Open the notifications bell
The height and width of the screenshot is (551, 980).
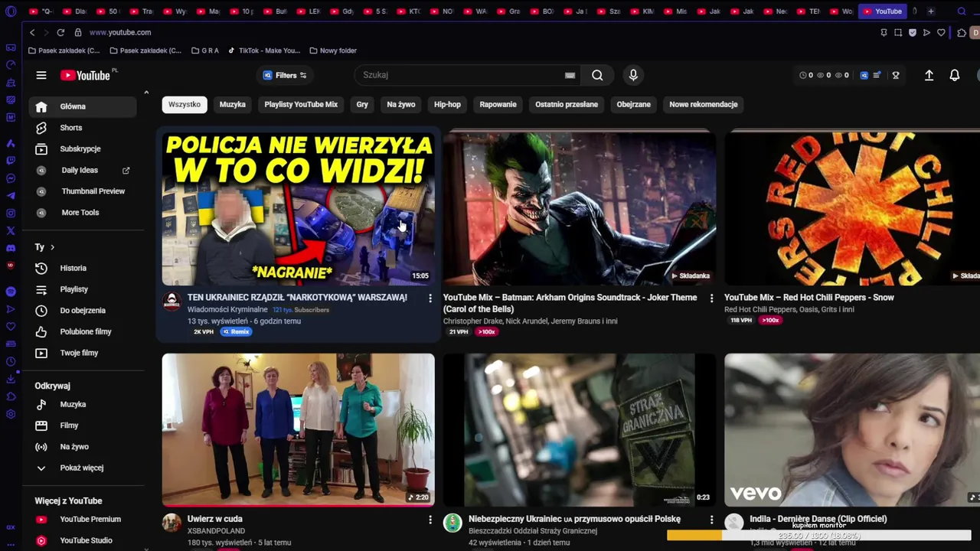[x=955, y=75]
